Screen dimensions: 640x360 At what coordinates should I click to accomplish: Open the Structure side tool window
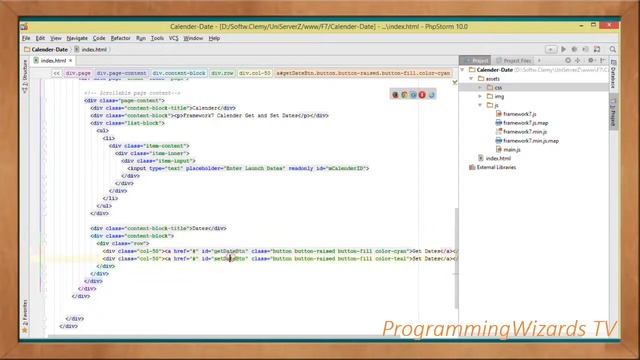(25, 76)
